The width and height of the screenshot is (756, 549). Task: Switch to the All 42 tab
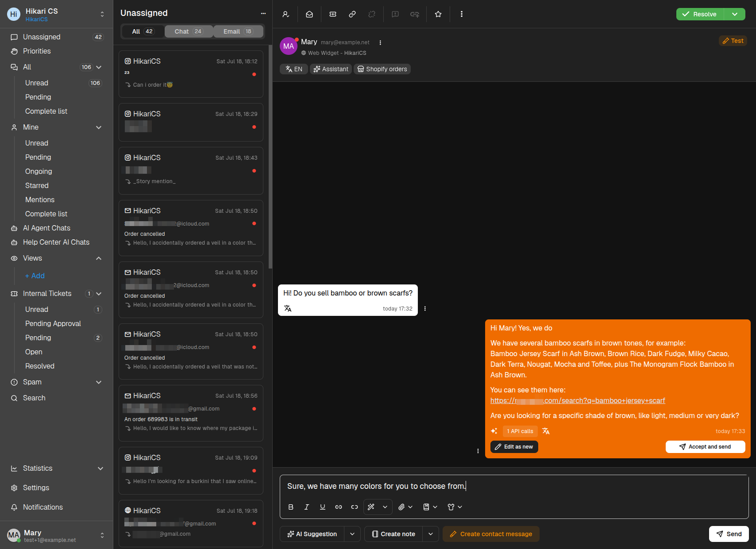tap(143, 31)
